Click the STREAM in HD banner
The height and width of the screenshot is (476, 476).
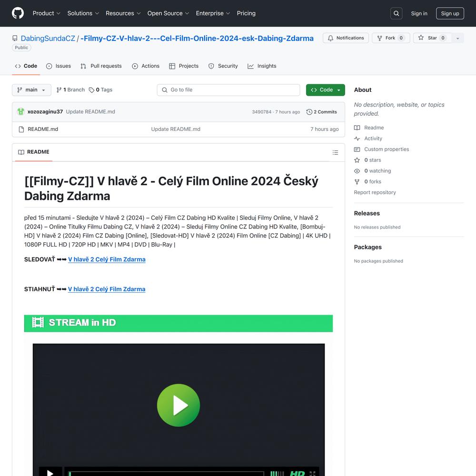pos(178,323)
